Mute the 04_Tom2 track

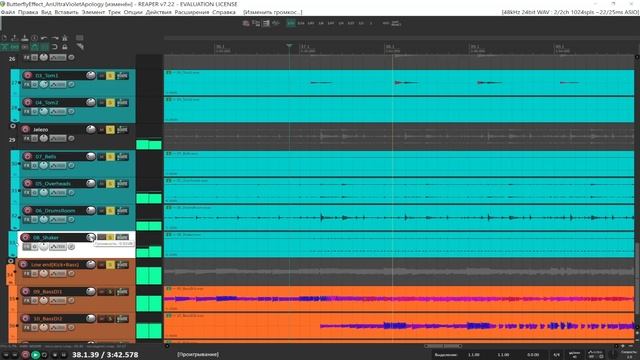click(102, 102)
